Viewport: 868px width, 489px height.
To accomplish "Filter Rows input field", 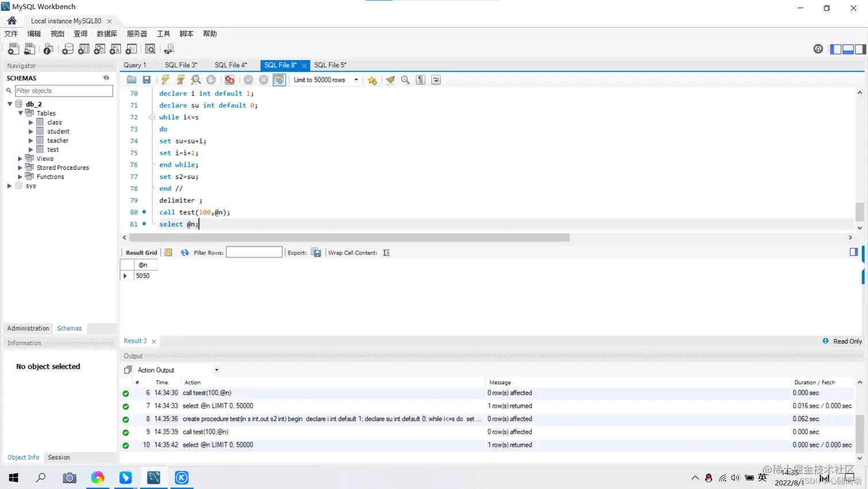I will (x=254, y=252).
